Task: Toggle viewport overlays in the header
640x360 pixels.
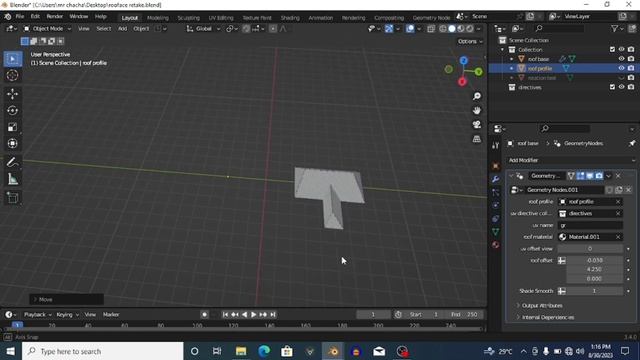Action: pos(410,29)
